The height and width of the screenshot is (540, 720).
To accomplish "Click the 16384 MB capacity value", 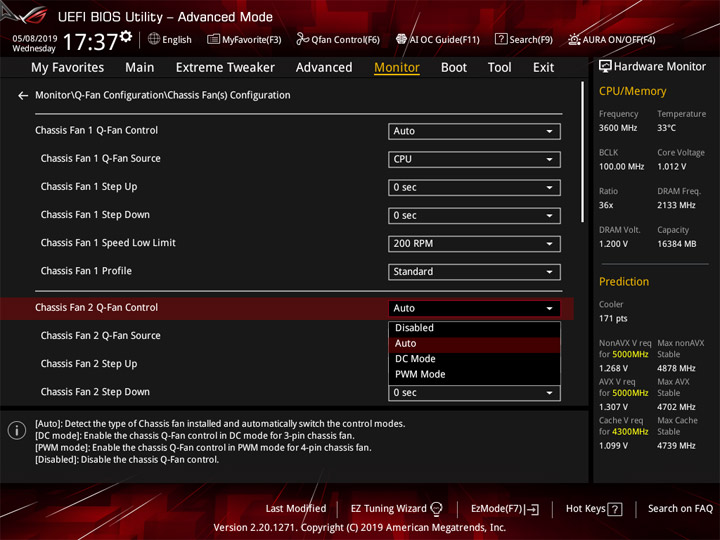I will pos(676,244).
